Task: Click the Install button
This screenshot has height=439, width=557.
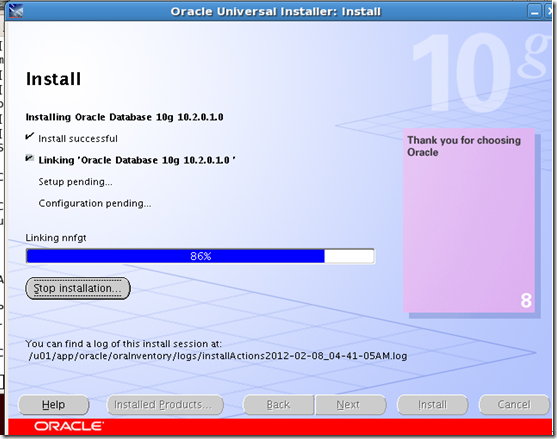Action: tap(432, 405)
